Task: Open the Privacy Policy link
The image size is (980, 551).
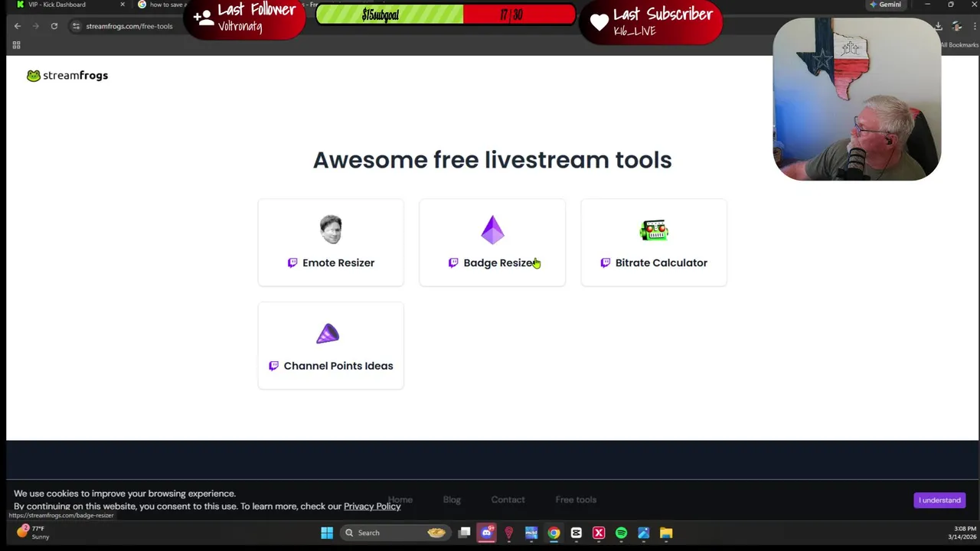Action: (372, 506)
